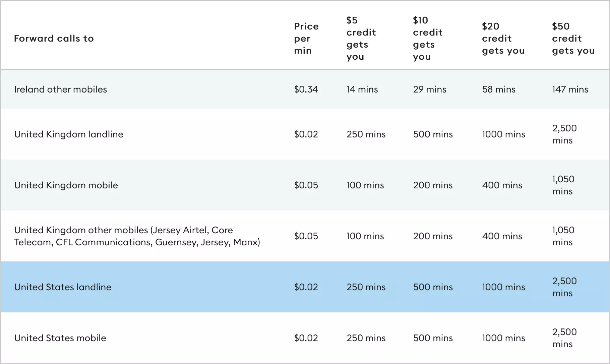Click the "United Kingdom landline" destination
Image resolution: width=610 pixels, height=364 pixels.
point(69,134)
